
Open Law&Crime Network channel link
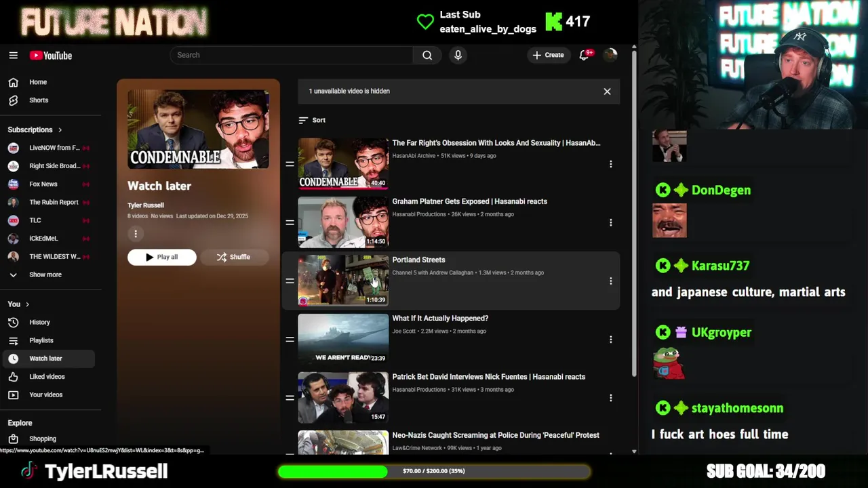417,448
